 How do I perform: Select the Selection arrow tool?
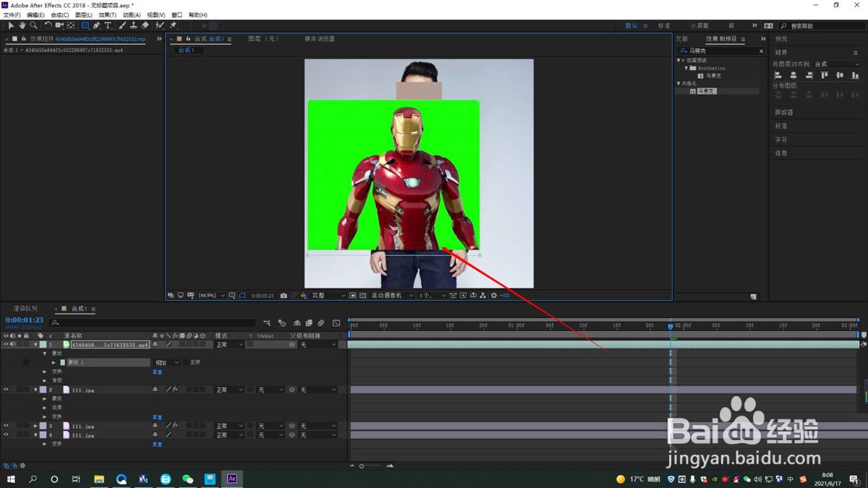click(11, 25)
